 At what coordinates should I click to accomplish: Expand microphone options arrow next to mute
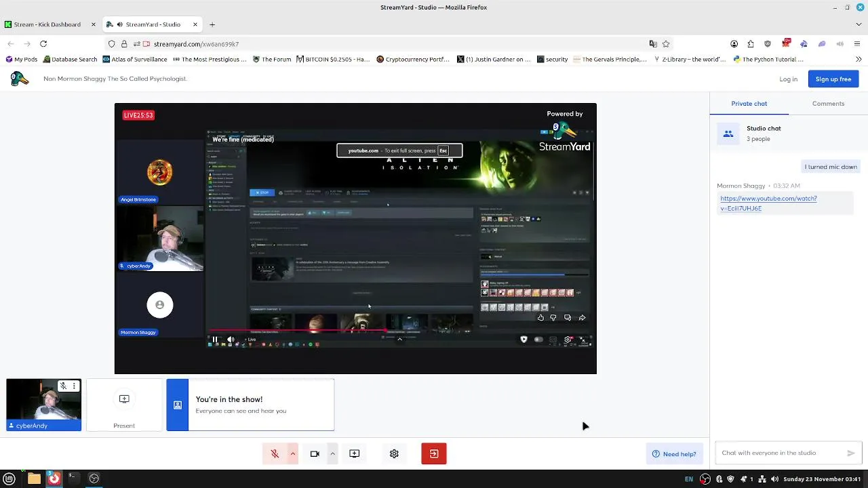[293, 453]
